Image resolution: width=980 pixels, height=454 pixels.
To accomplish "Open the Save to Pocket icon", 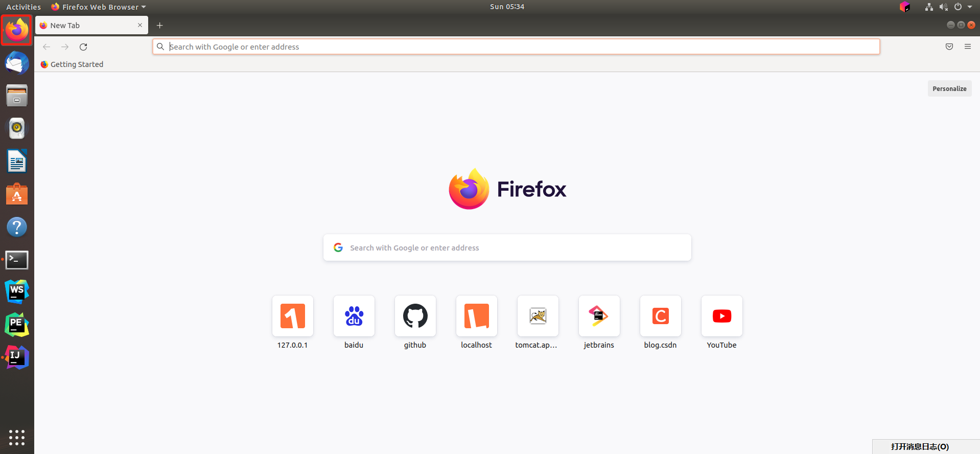I will click(x=949, y=47).
